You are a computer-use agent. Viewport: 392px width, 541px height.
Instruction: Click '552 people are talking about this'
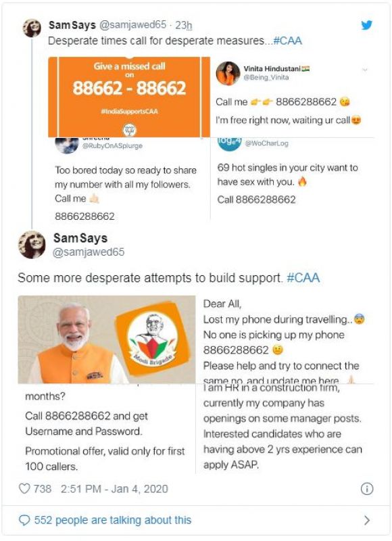click(112, 520)
